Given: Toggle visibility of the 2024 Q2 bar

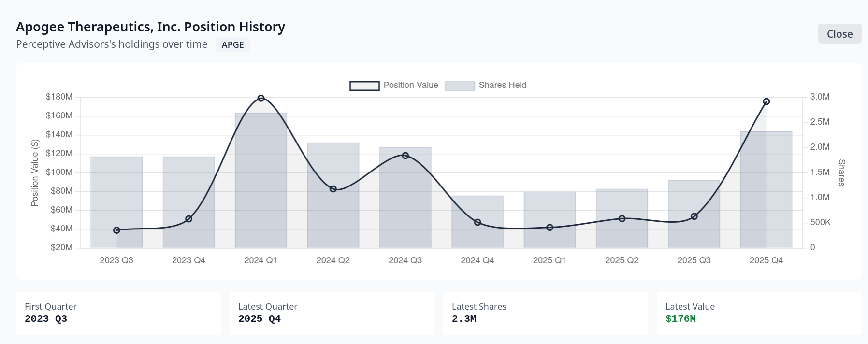Looking at the screenshot, I should tap(333, 196).
